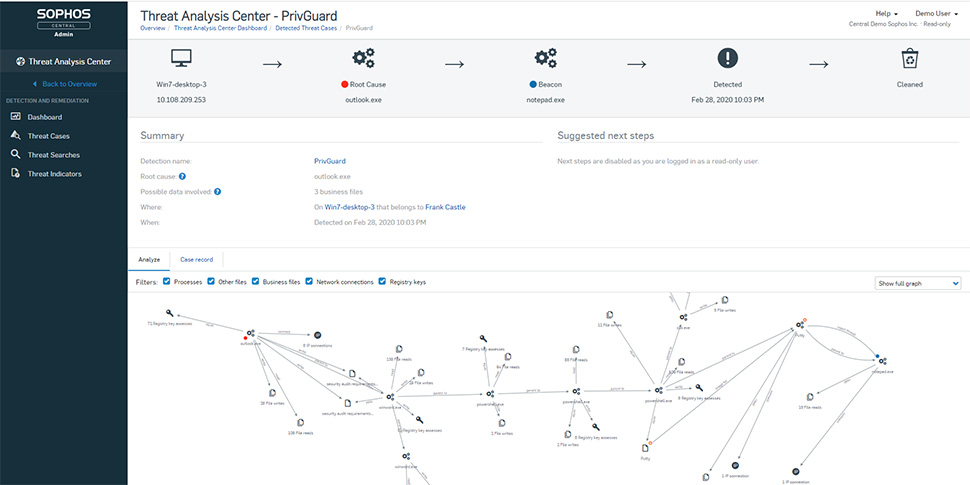Disable the Registry keys filter checkbox

382,281
